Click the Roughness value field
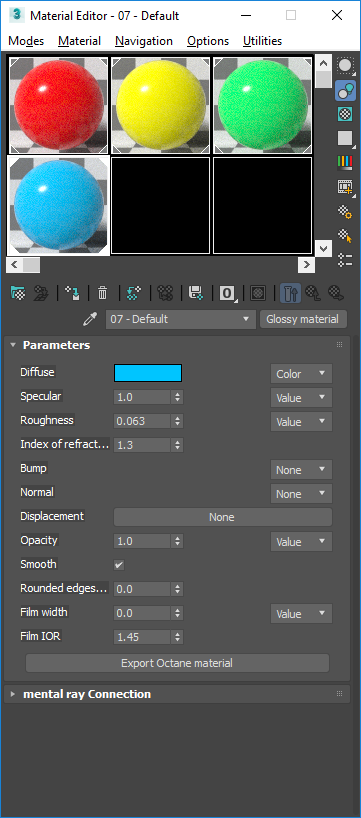361x818 pixels. point(142,421)
